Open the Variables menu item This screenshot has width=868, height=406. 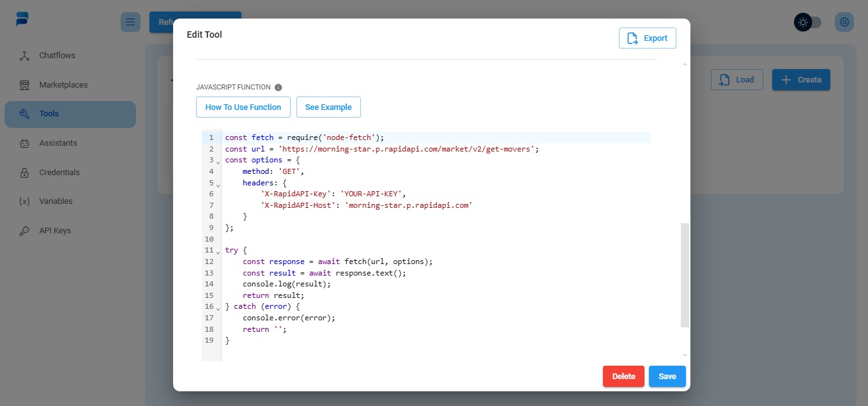[56, 201]
